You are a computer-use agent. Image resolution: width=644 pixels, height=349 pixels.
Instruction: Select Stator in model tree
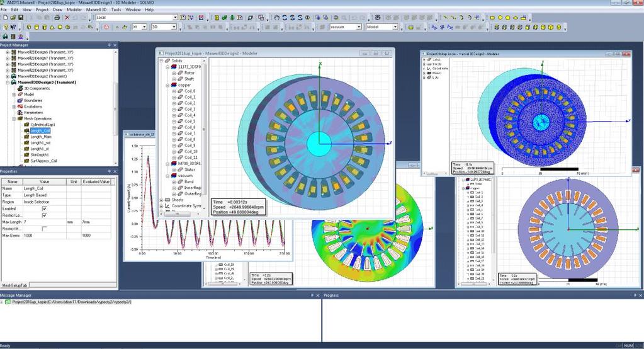[x=189, y=169]
